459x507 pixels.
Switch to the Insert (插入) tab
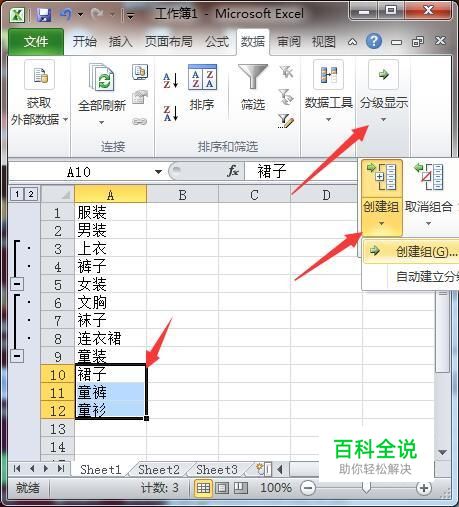click(x=120, y=42)
